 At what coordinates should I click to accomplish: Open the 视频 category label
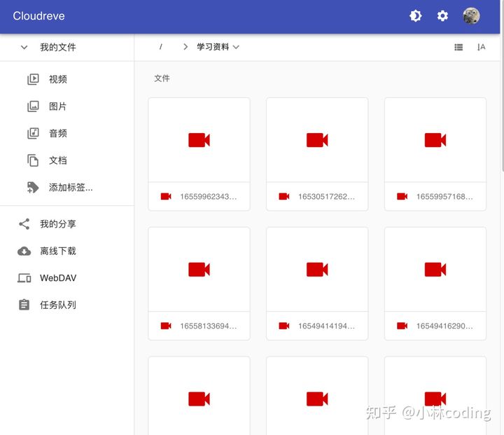[58, 79]
